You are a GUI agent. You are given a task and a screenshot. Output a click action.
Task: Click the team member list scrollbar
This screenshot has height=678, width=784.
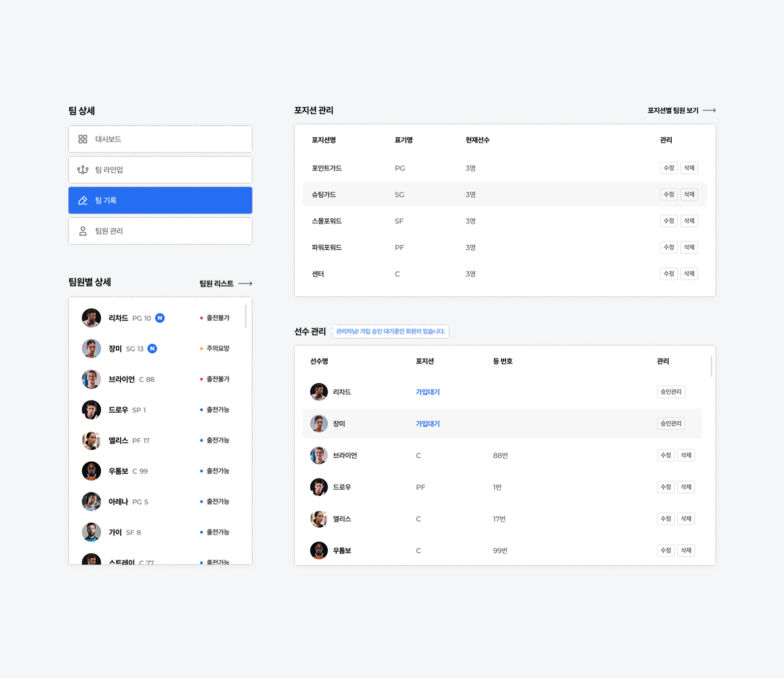246,316
